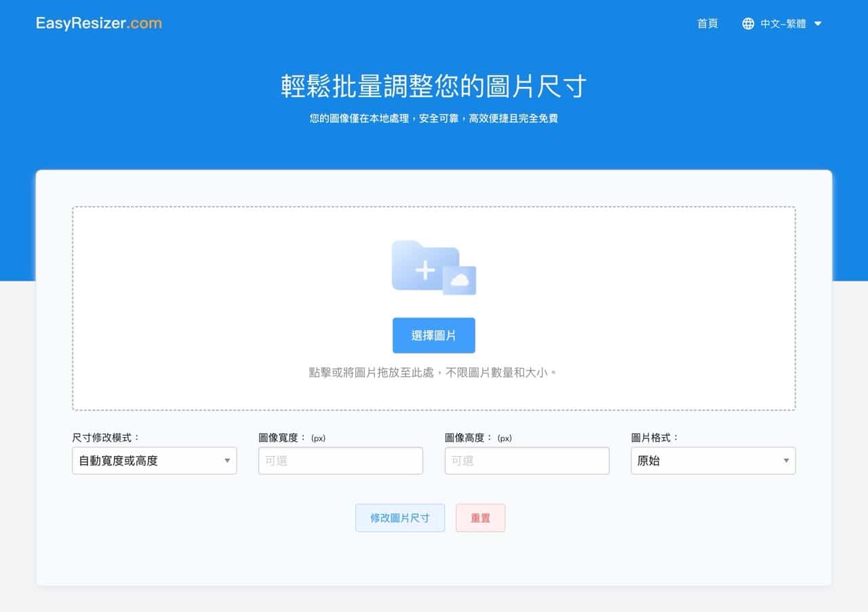Go to 首頁 in the top navigation

pos(707,24)
